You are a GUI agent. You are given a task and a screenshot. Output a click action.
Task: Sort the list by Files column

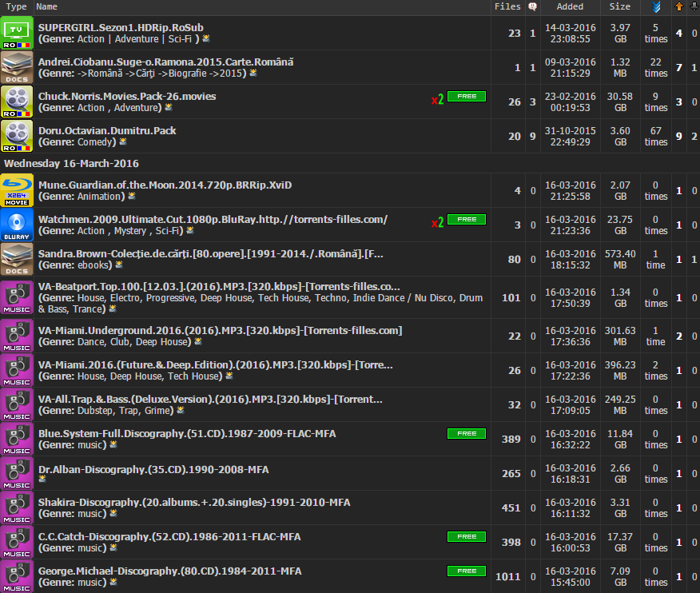(507, 6)
